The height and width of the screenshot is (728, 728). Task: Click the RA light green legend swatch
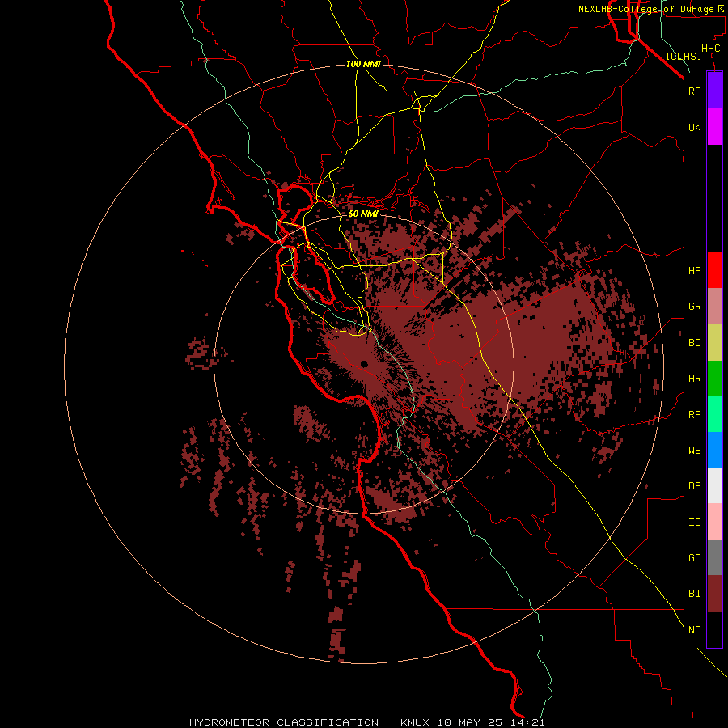[x=714, y=414]
